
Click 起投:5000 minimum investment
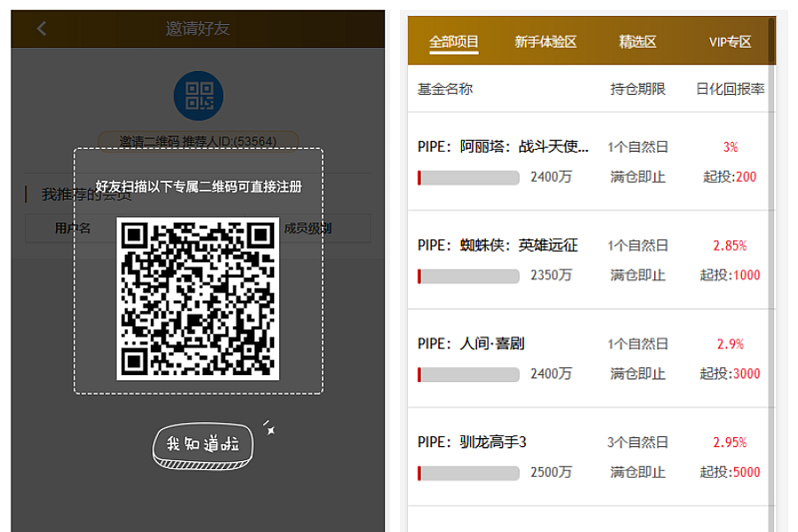(x=730, y=472)
